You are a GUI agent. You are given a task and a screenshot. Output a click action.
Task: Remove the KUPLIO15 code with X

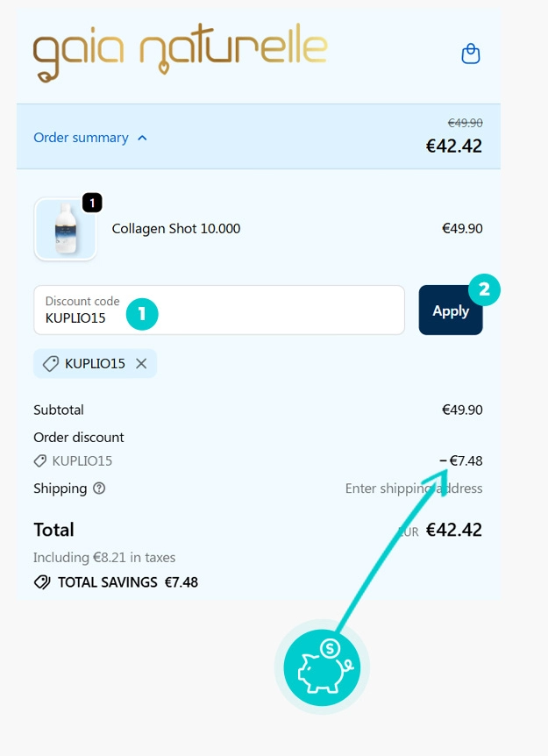click(141, 364)
